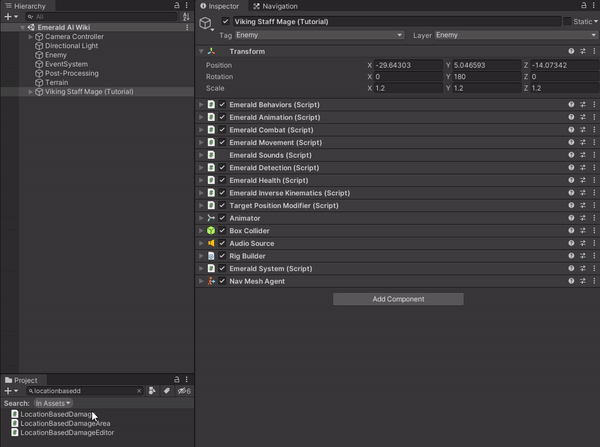Click the Hierarchy panel lock icon
This screenshot has width=600, height=447.
[177, 6]
